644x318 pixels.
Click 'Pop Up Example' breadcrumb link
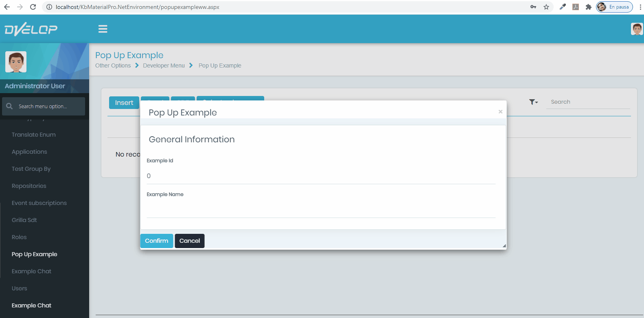(220, 65)
